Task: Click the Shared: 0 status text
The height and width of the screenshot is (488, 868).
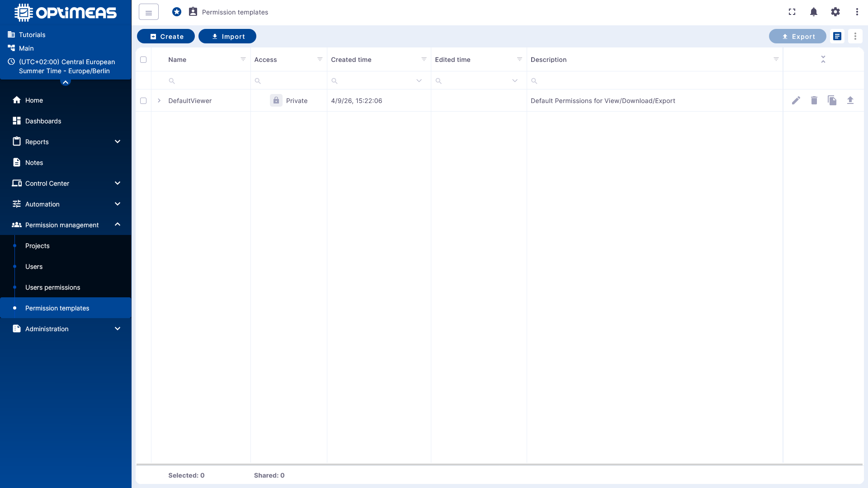Action: tap(269, 475)
